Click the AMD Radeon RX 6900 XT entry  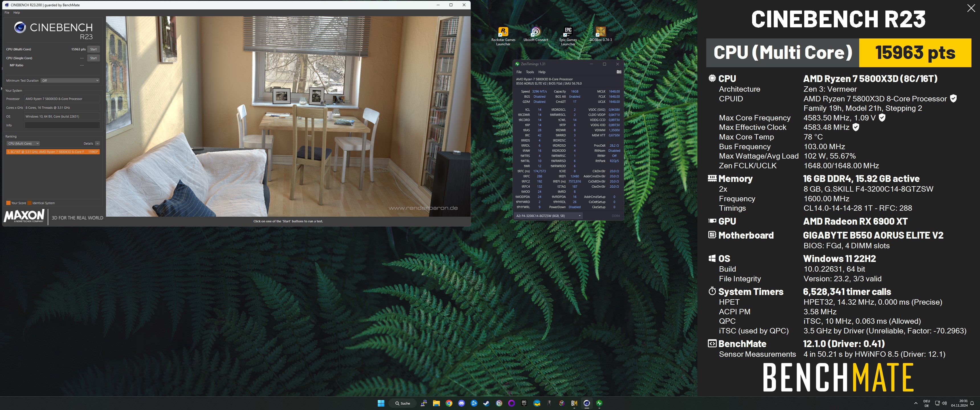tap(855, 221)
